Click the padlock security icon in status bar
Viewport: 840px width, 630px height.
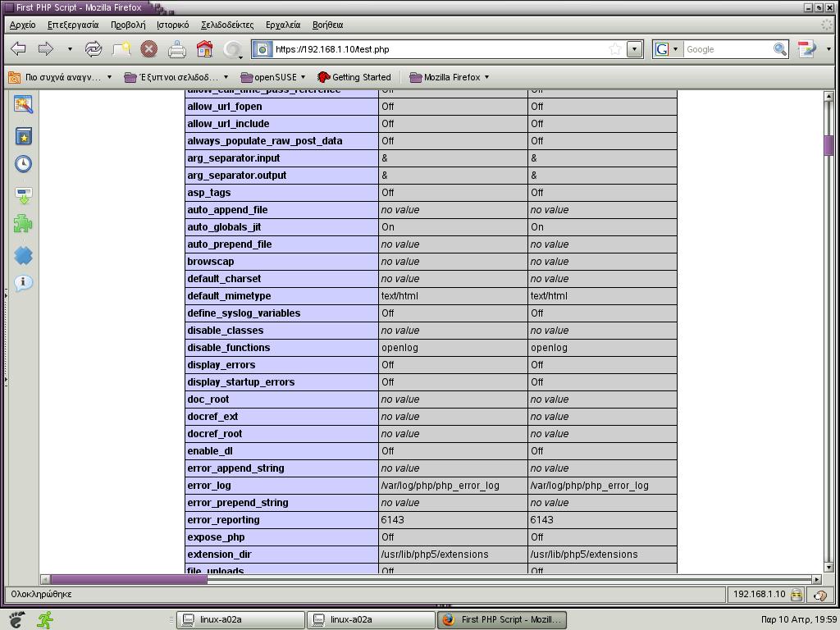click(796, 594)
